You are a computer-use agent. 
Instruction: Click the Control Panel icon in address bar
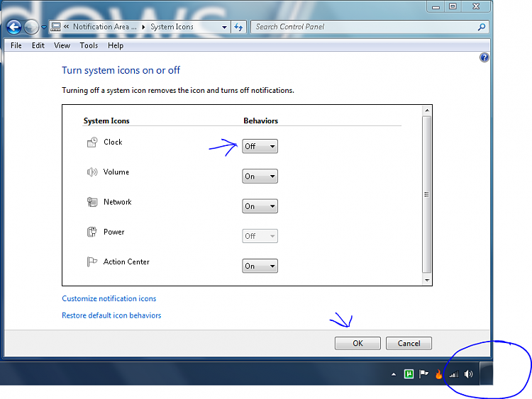[x=55, y=27]
